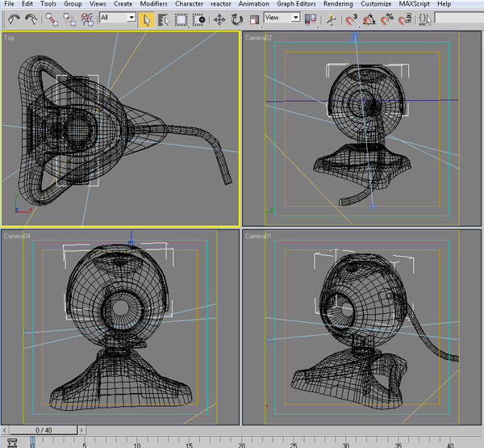The image size is (484, 448).
Task: Click frame 15 on the track bar
Action: [189, 446]
